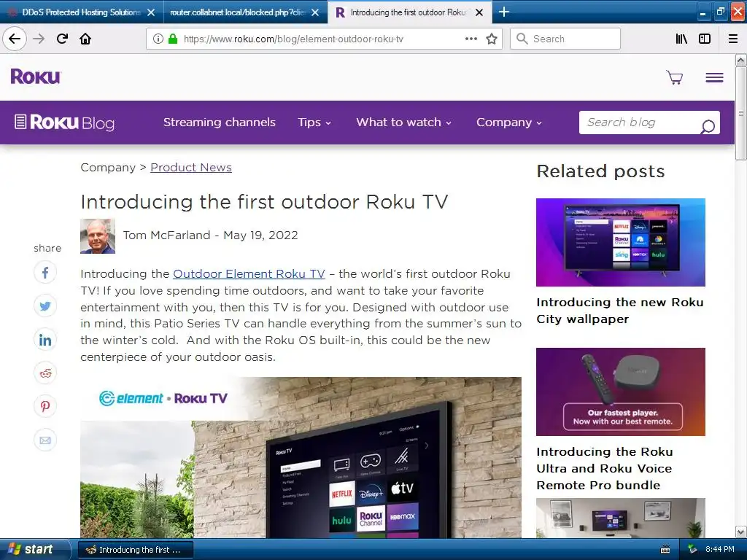Open the Roku Ultra Voice Remote bundle post
The width and height of the screenshot is (747, 560).
(x=605, y=468)
